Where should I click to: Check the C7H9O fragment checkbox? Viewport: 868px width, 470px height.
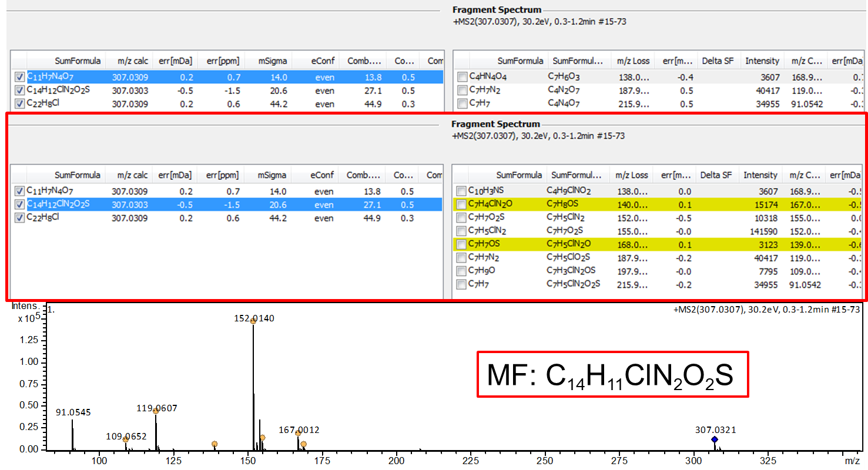click(x=461, y=271)
